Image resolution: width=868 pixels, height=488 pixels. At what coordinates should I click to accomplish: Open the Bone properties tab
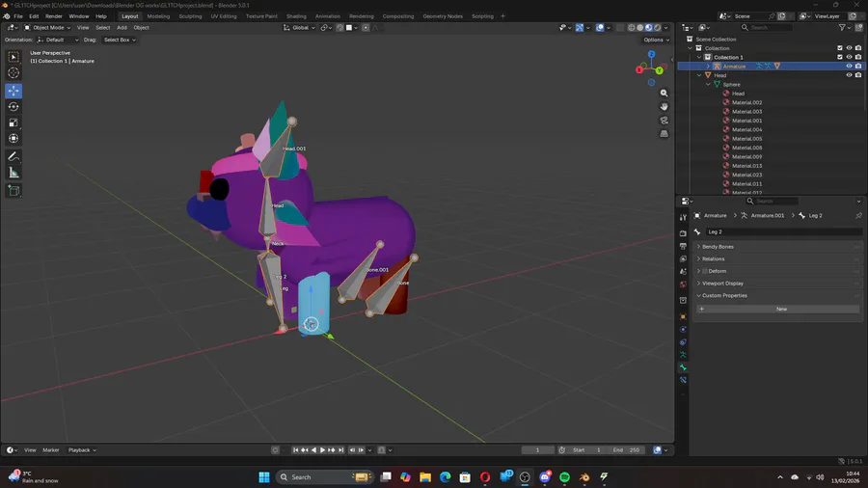pos(683,367)
